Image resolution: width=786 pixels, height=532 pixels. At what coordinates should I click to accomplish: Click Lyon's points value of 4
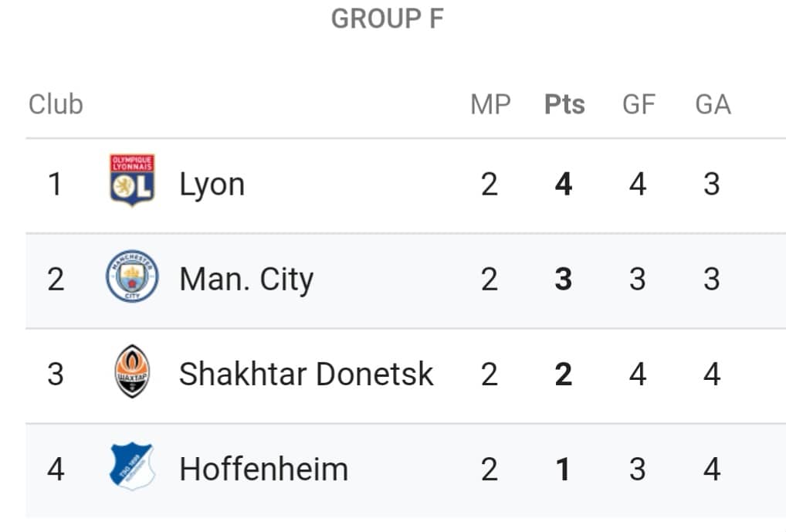click(564, 184)
